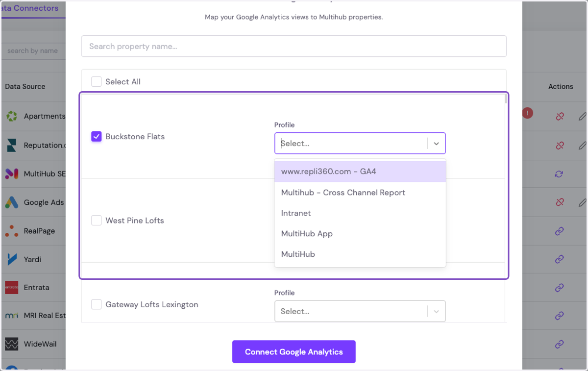This screenshot has height=371, width=588.
Task: Click the Search property name field
Action: [294, 46]
